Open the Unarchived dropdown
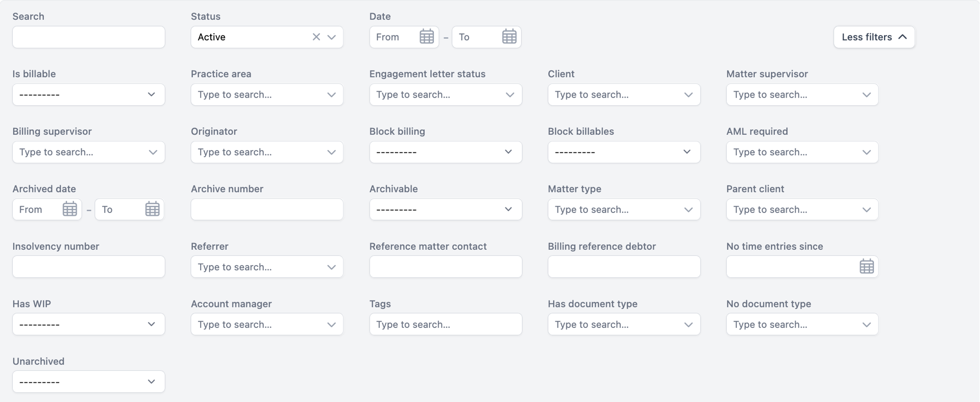Screen dimensions: 980x402 click(89, 382)
